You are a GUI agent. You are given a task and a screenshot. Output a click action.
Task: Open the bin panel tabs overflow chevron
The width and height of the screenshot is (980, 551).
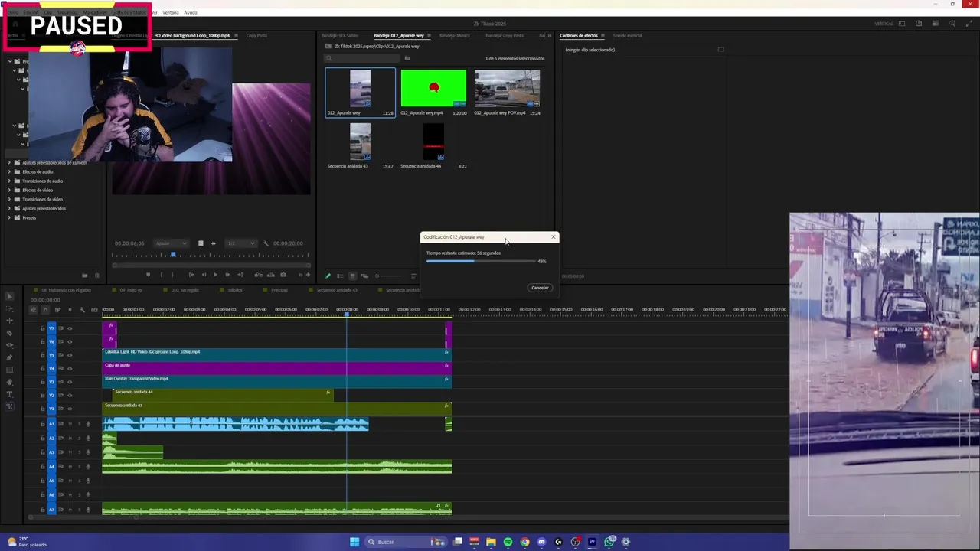coord(549,36)
